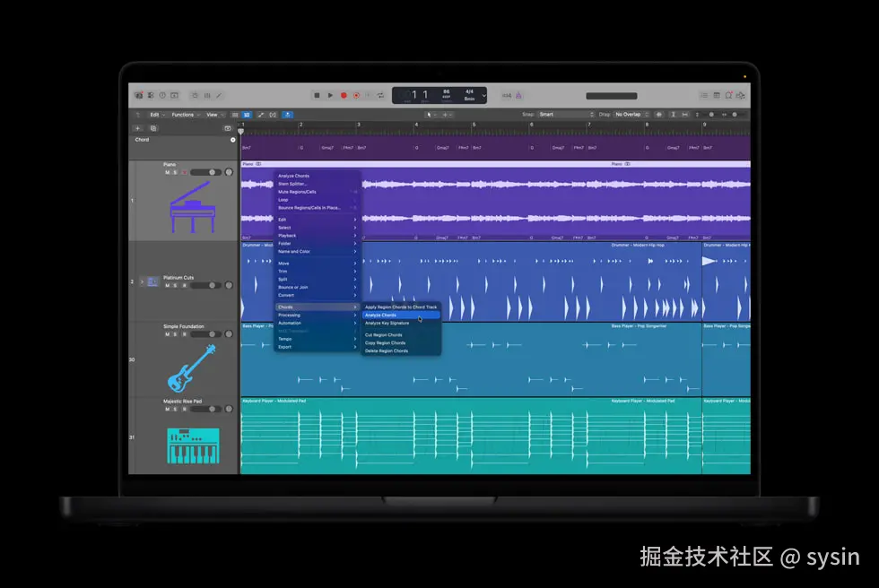Select Apply Region Chords to Chord Track
Screen dimensions: 879x588
pyautogui.click(x=401, y=307)
